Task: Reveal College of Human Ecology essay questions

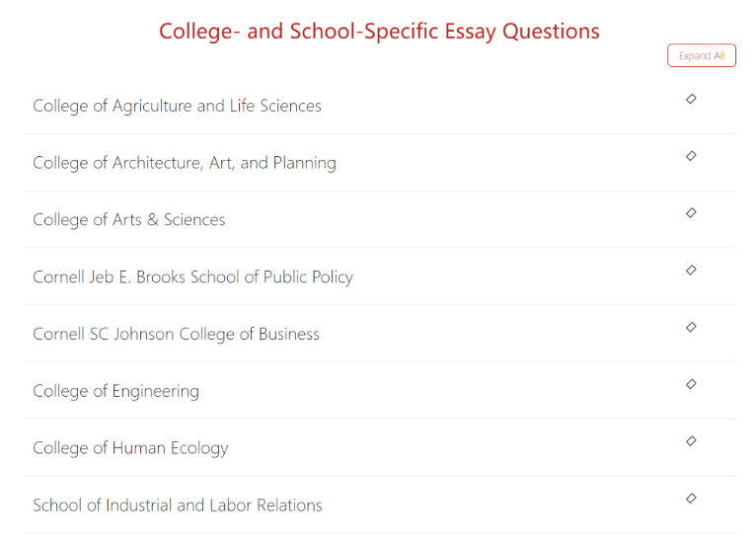Action: [130, 448]
